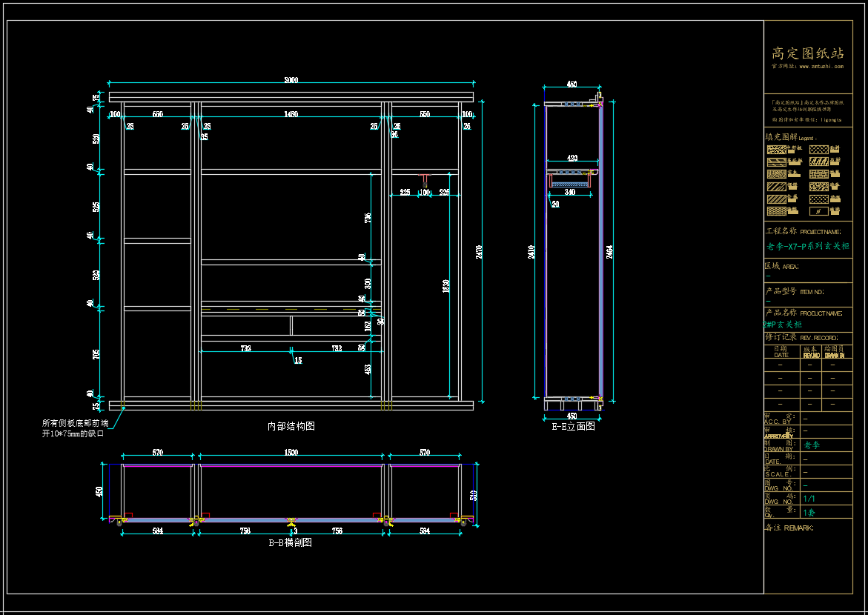Click the side-panel notch note 所有侧板底部前端
The width and height of the screenshot is (868, 615).
(75, 423)
